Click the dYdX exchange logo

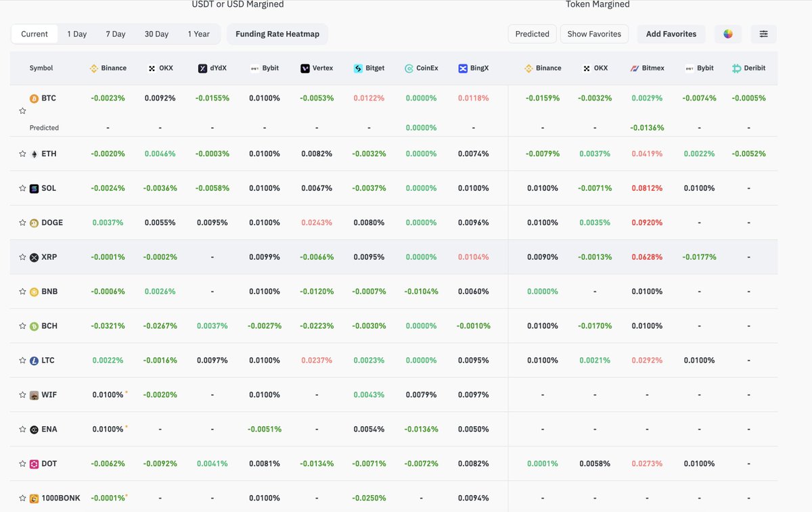pos(202,68)
